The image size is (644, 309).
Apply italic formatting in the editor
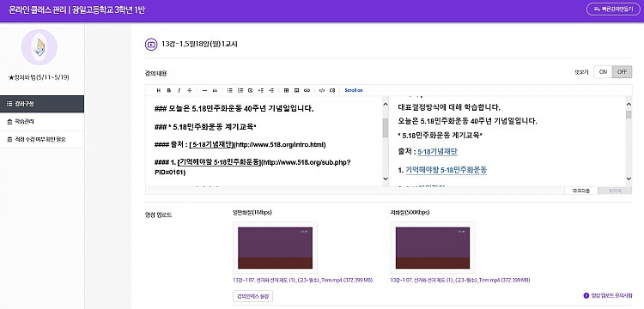179,90
